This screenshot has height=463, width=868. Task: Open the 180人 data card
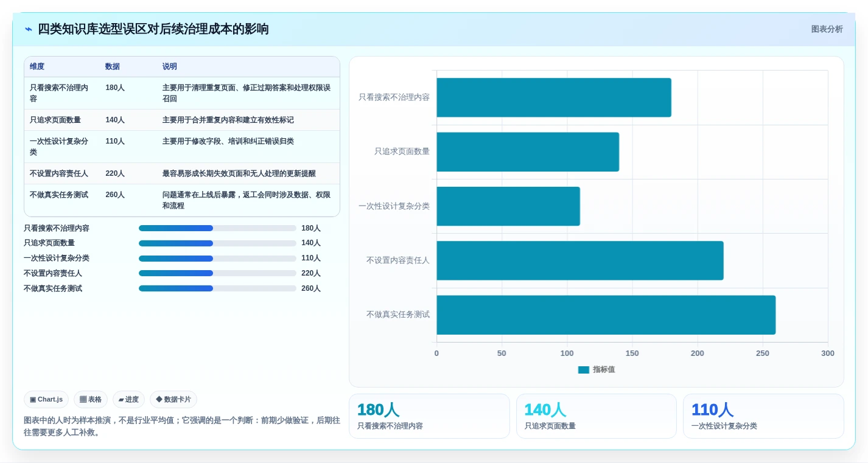tap(429, 416)
